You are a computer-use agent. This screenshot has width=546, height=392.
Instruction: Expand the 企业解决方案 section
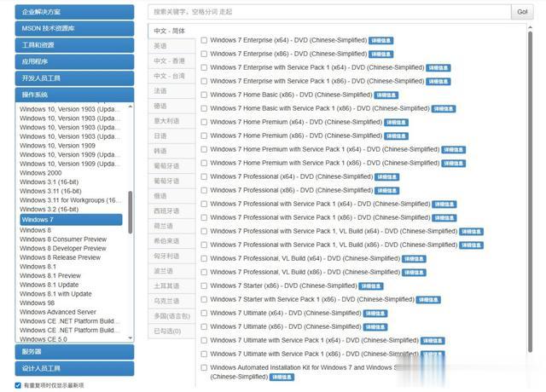tap(74, 12)
